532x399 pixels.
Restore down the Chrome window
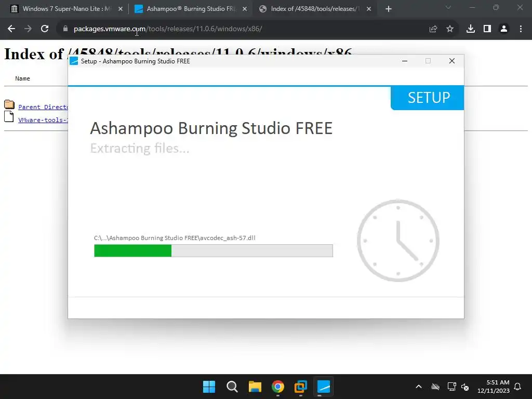pyautogui.click(x=496, y=7)
